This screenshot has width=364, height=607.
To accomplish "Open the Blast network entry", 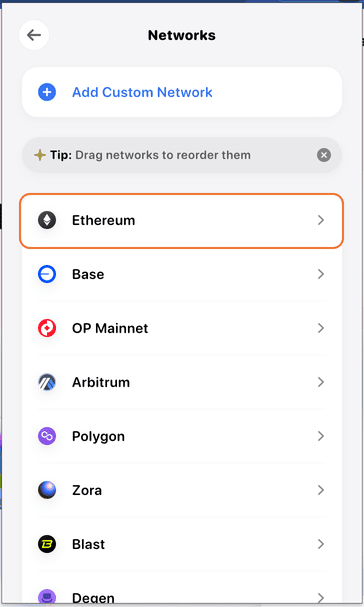I will coord(182,544).
